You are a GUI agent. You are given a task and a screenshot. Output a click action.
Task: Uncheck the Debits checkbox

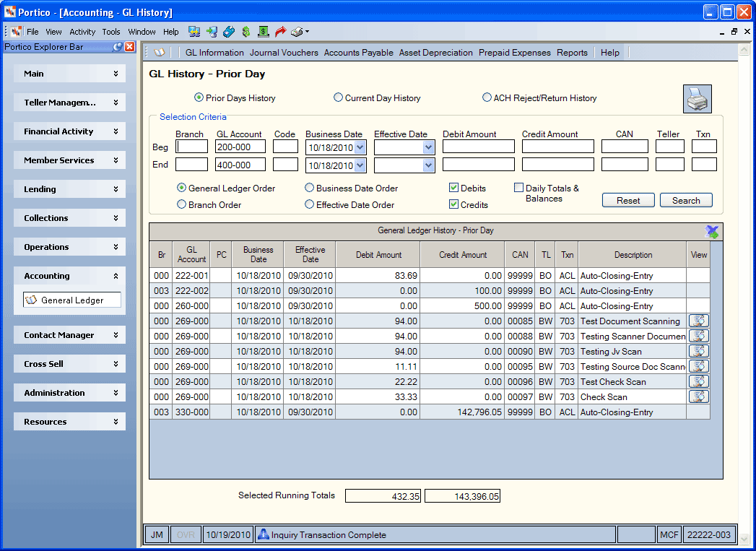453,188
